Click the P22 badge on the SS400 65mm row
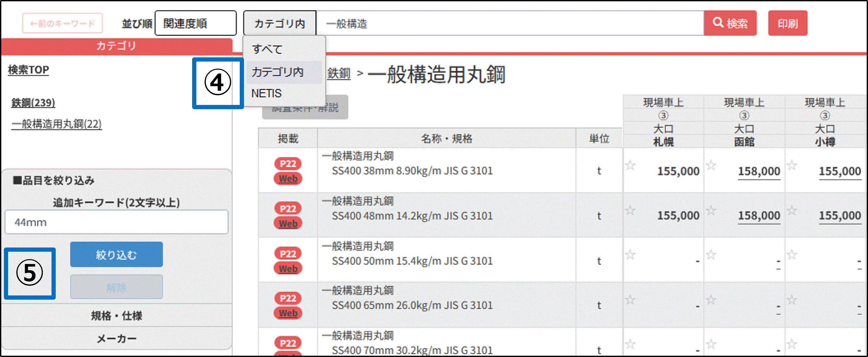The width and height of the screenshot is (868, 357). point(288,298)
